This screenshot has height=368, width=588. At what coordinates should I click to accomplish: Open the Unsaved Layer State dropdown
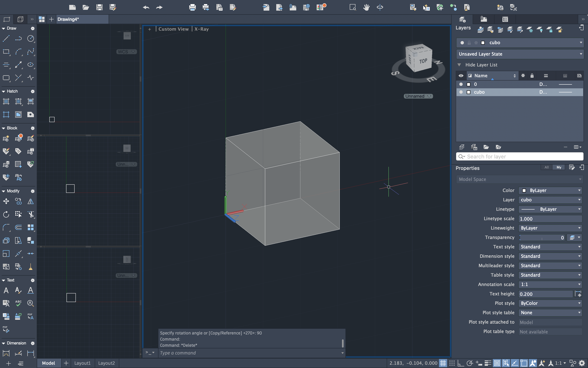click(x=520, y=54)
